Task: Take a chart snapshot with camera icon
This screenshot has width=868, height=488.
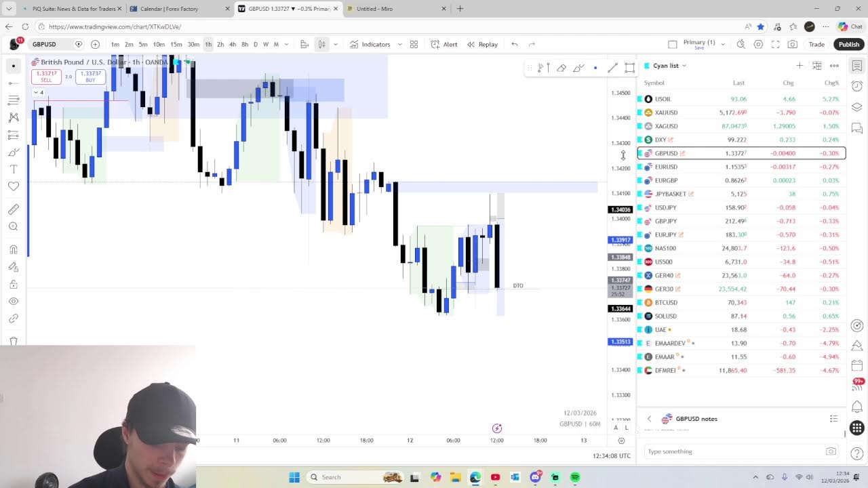Action: [x=793, y=44]
